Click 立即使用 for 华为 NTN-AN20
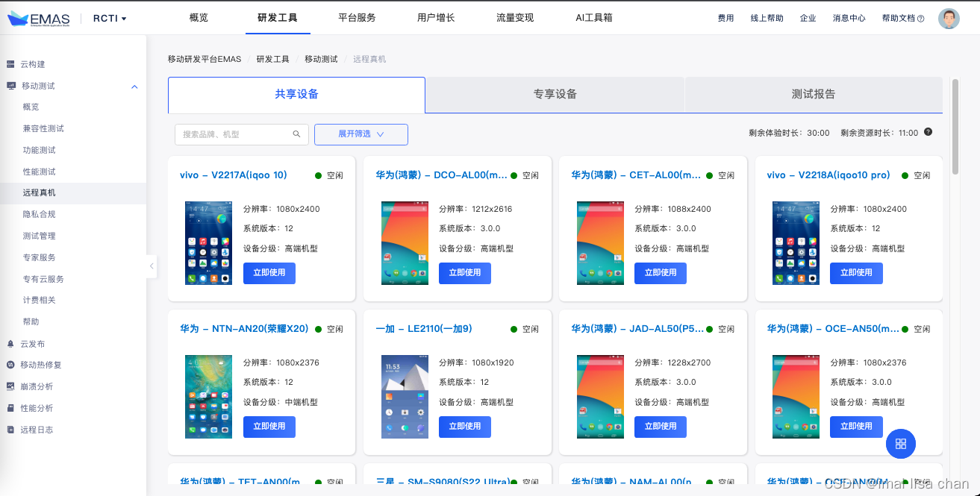The image size is (980, 496). click(269, 427)
